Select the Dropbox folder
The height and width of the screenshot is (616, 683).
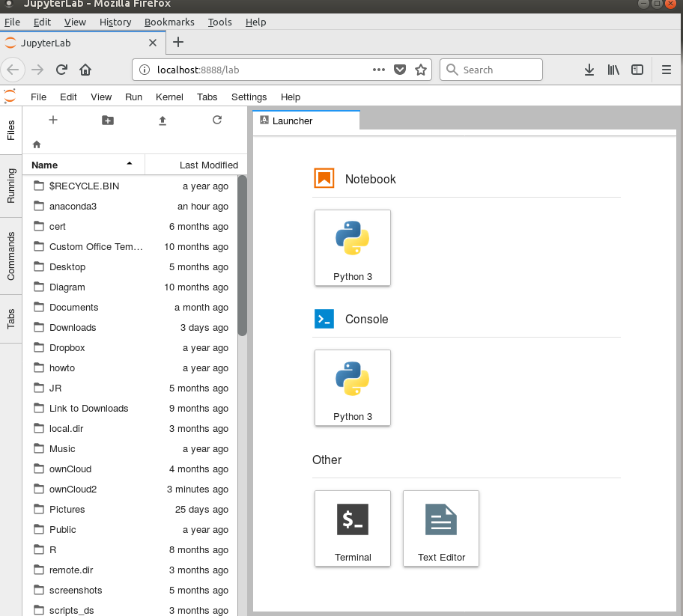(x=130, y=348)
